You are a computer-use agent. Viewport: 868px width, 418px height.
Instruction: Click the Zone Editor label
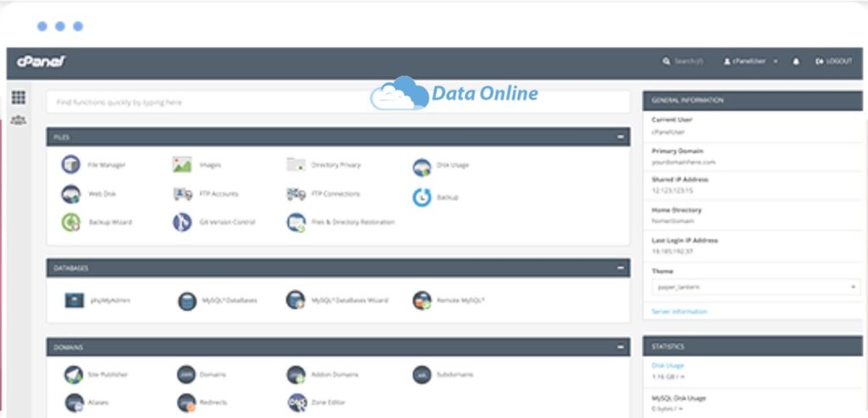coord(328,403)
